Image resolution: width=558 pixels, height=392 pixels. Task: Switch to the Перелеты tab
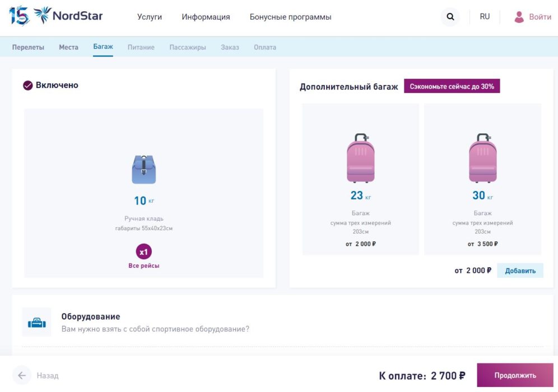(29, 47)
